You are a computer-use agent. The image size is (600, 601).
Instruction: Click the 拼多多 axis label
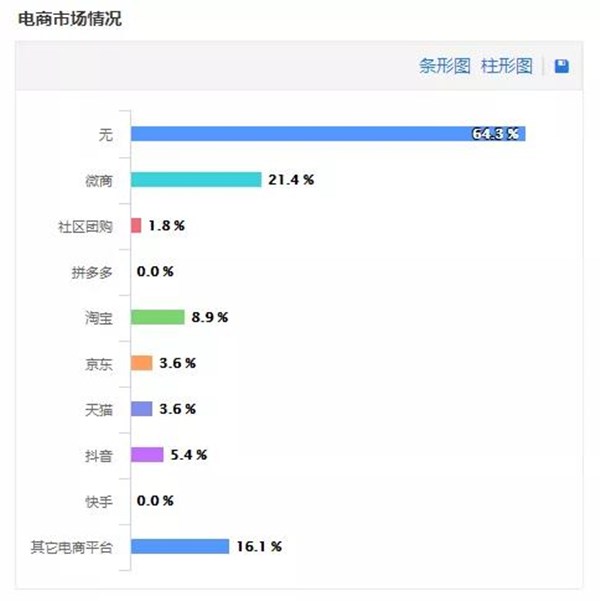[92, 273]
